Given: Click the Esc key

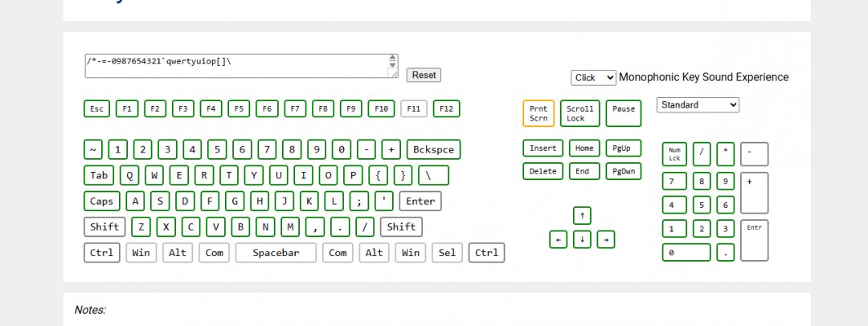Looking at the screenshot, I should click(x=96, y=108).
